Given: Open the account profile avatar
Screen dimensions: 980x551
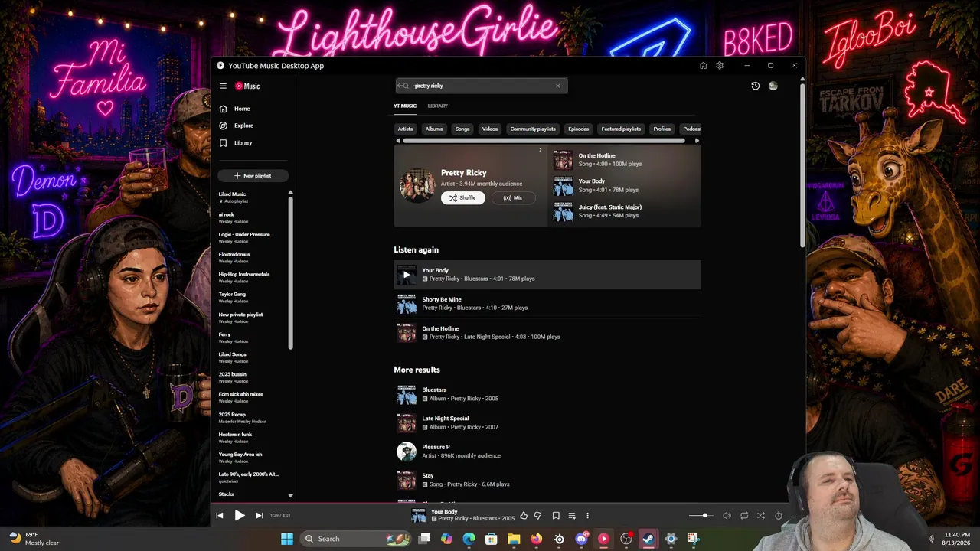Looking at the screenshot, I should tap(773, 86).
